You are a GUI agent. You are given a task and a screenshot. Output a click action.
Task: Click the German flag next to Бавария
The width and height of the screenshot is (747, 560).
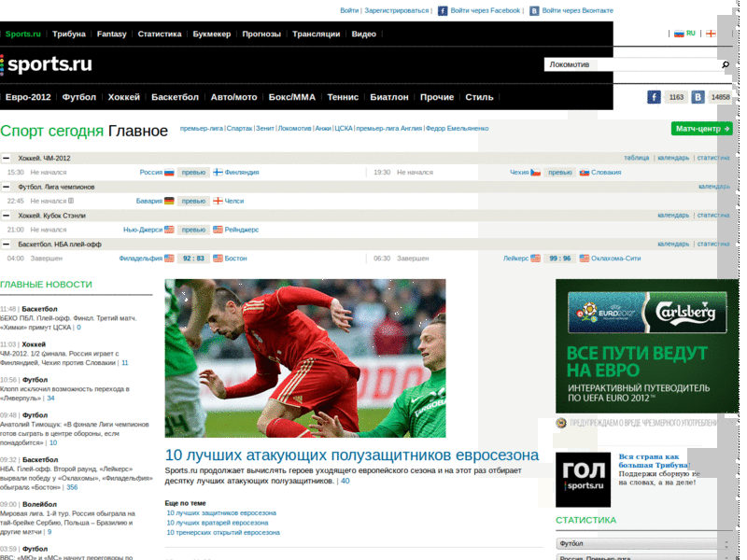click(169, 201)
